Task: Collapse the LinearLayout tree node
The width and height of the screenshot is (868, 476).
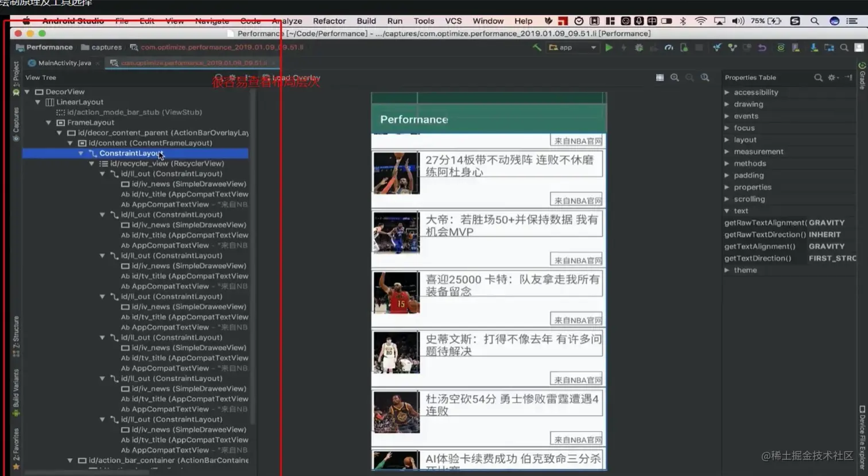Action: 38,102
